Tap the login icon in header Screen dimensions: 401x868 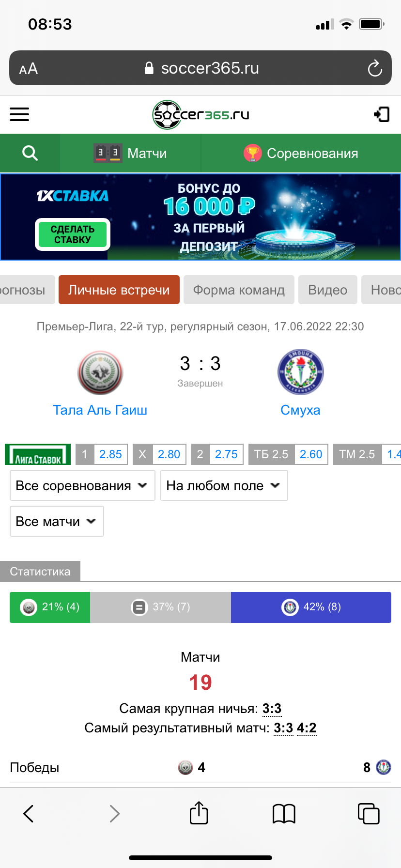click(x=382, y=114)
